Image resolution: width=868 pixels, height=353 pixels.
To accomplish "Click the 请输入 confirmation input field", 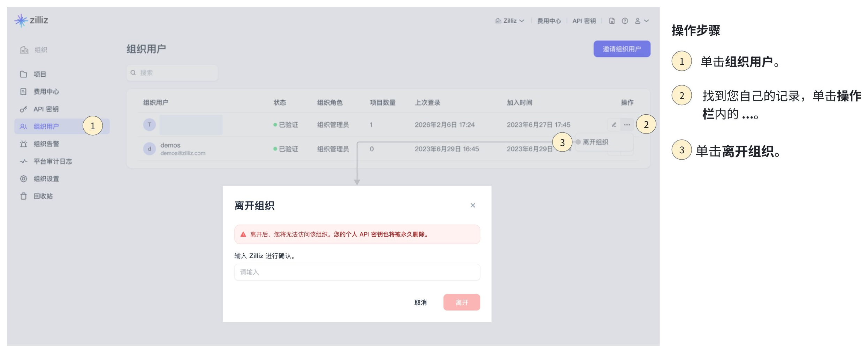I will pyautogui.click(x=357, y=272).
